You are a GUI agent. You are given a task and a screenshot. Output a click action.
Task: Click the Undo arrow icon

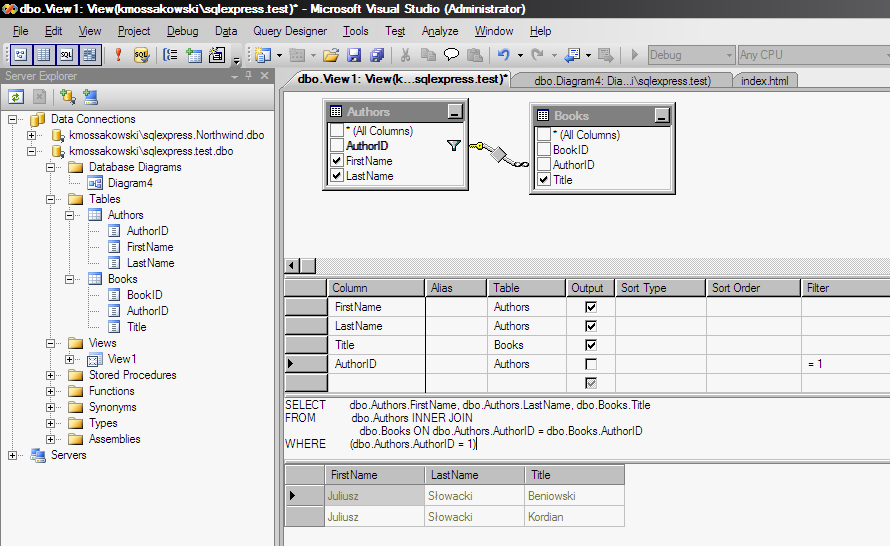[x=503, y=55]
